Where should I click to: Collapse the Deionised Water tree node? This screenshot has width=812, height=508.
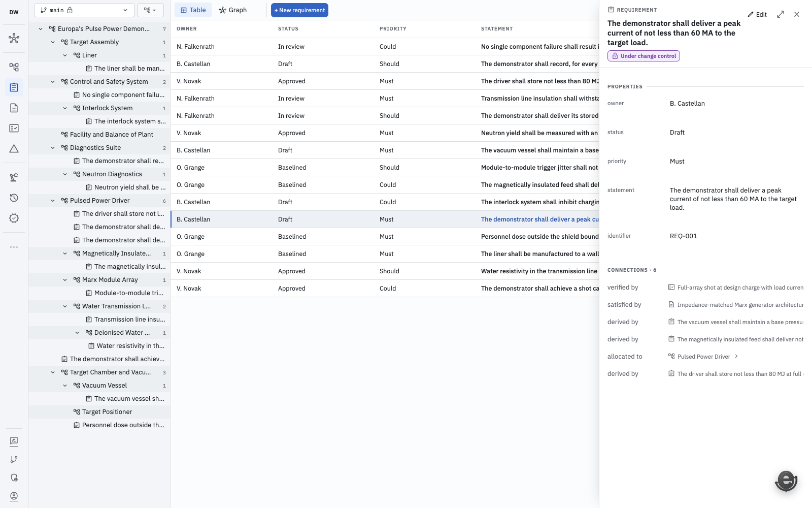point(77,333)
